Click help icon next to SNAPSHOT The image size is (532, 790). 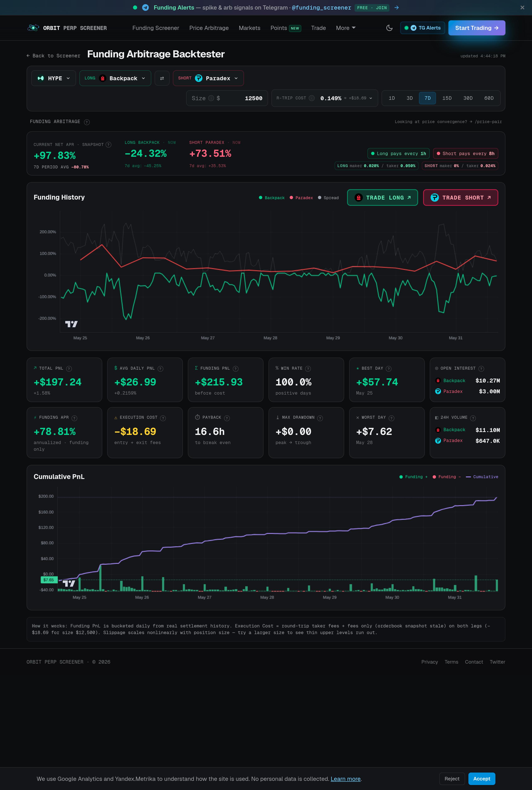(x=108, y=144)
